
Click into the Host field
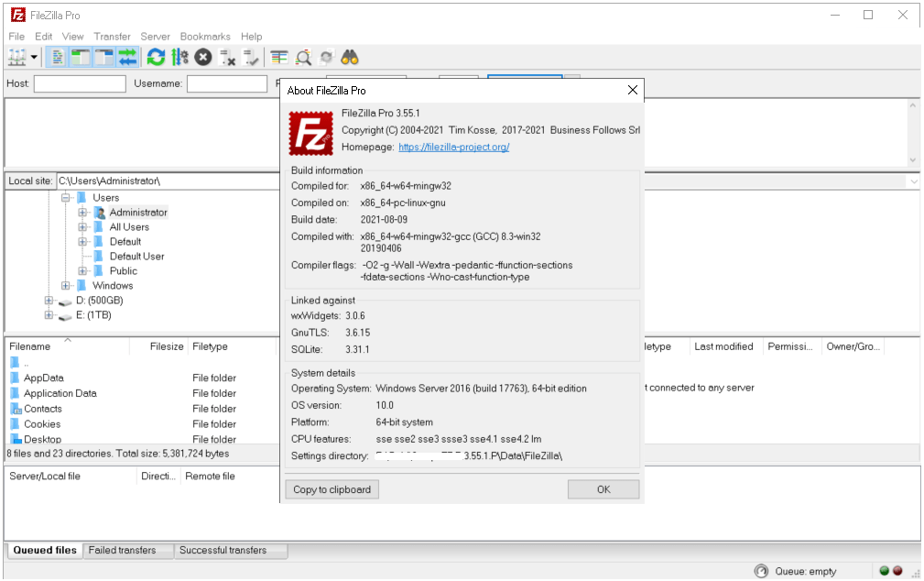click(81, 83)
